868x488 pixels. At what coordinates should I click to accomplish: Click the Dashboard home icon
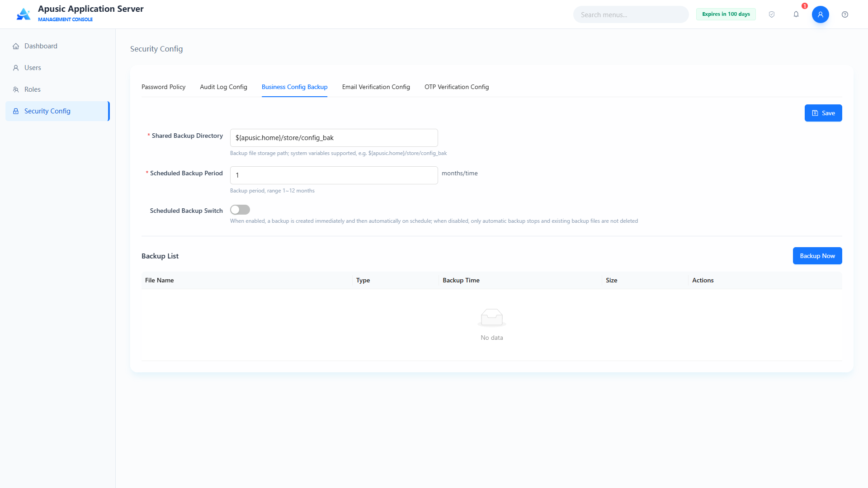tap(16, 46)
